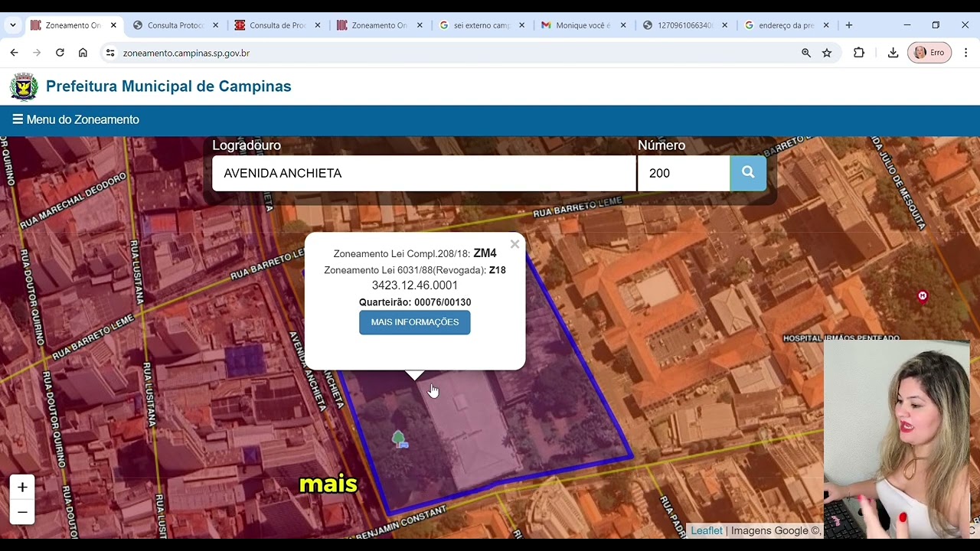Open the profile button labeled Erro
This screenshot has height=551, width=980.
[929, 53]
